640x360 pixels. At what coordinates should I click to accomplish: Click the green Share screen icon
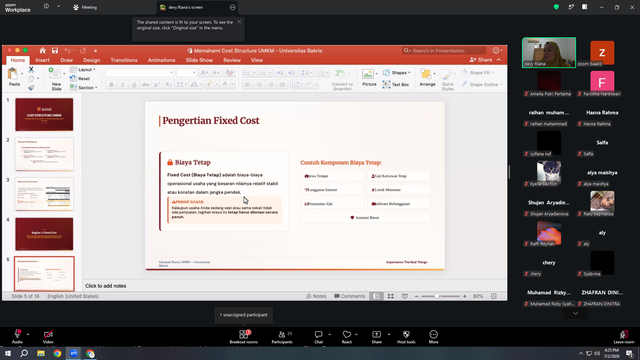pyautogui.click(x=376, y=334)
